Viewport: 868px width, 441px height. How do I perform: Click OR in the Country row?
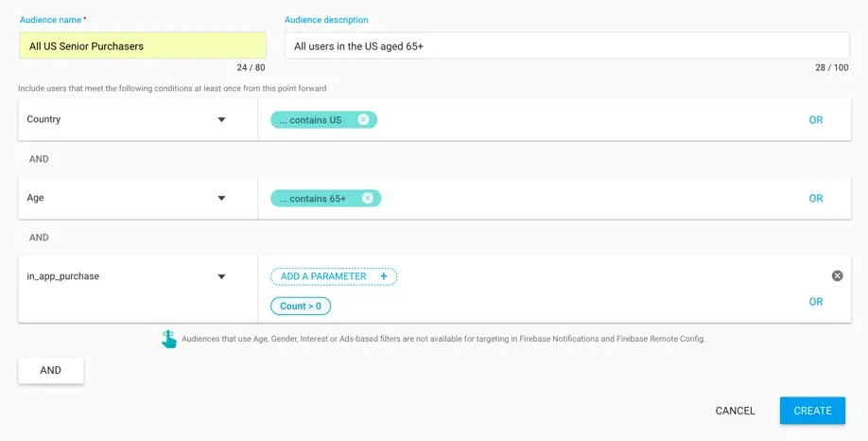tap(815, 119)
